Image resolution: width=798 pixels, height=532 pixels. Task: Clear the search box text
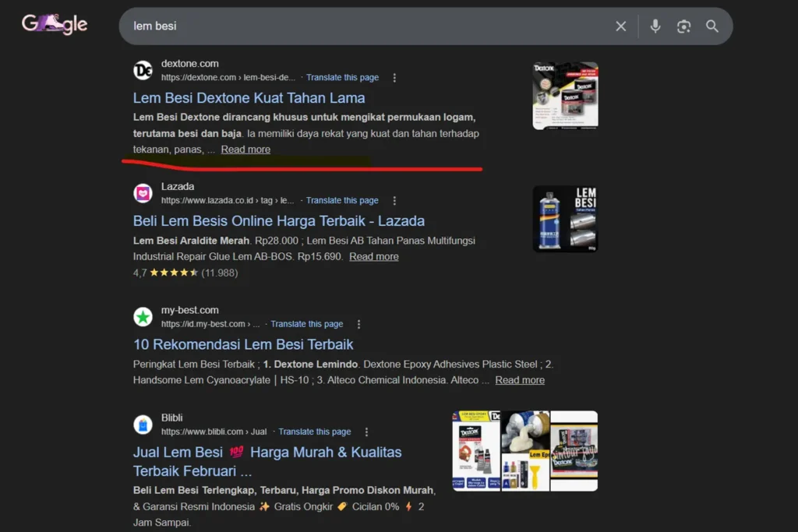(620, 26)
